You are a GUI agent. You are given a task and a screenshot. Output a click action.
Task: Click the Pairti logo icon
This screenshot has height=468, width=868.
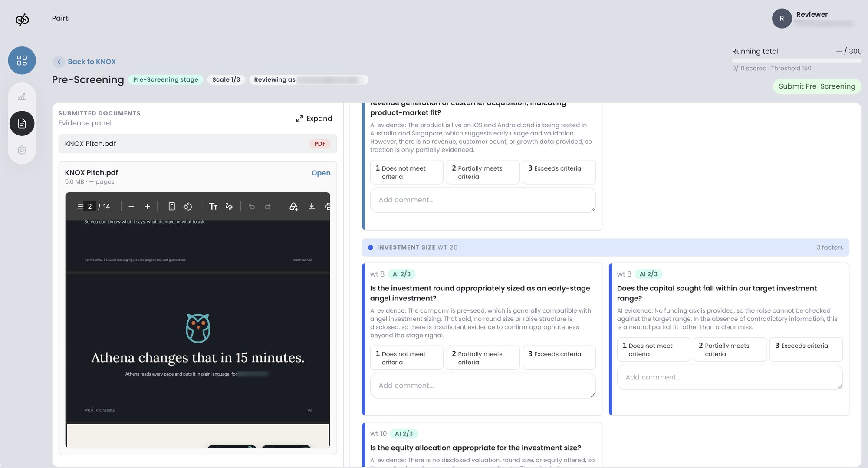(x=22, y=20)
